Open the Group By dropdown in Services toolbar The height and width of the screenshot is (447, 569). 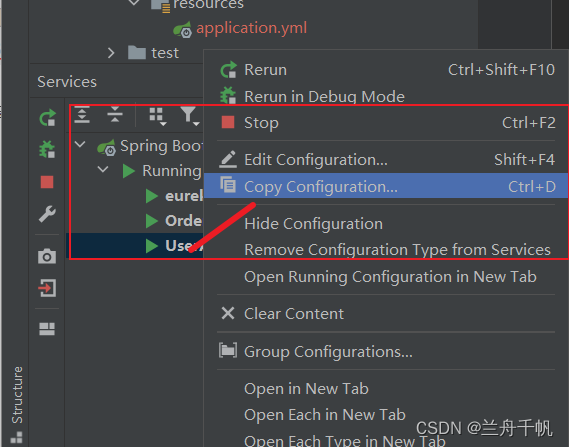click(157, 116)
